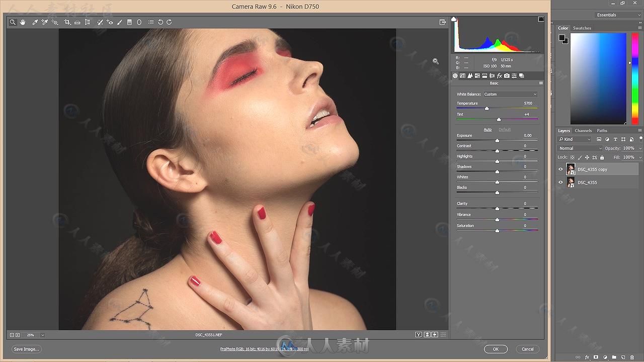This screenshot has height=362, width=644.
Task: Open the zoom level dropdown at 25%
Action: click(x=43, y=335)
